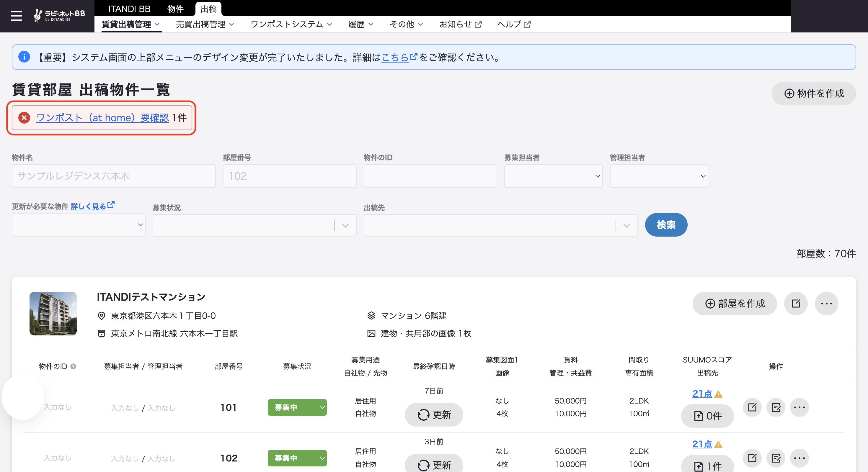
Task: Click the warning triangle for room 102 SUUMO score
Action: coord(718,444)
